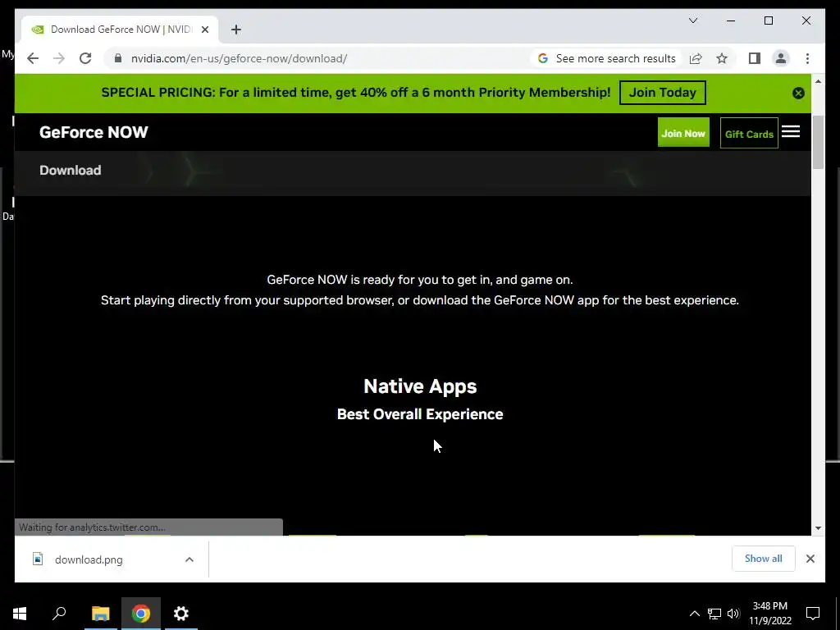840x630 pixels.
Task: Close the Download GeForce NOW tab
Action: (x=204, y=30)
